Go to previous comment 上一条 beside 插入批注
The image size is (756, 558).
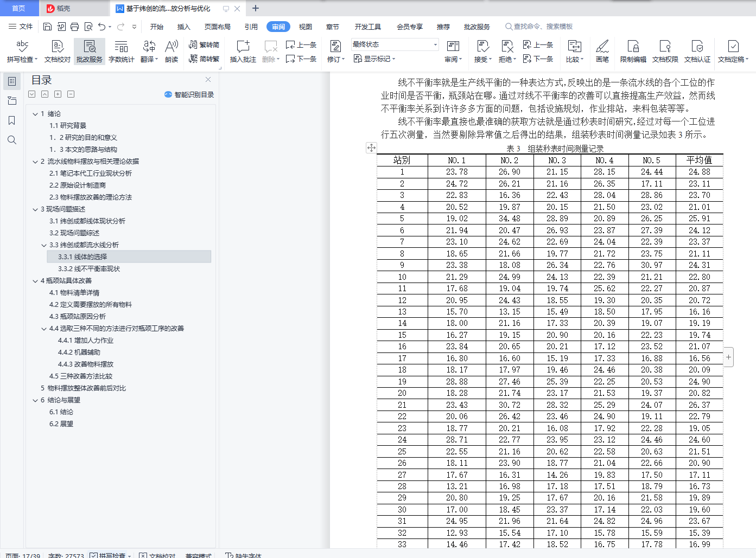[x=301, y=44]
